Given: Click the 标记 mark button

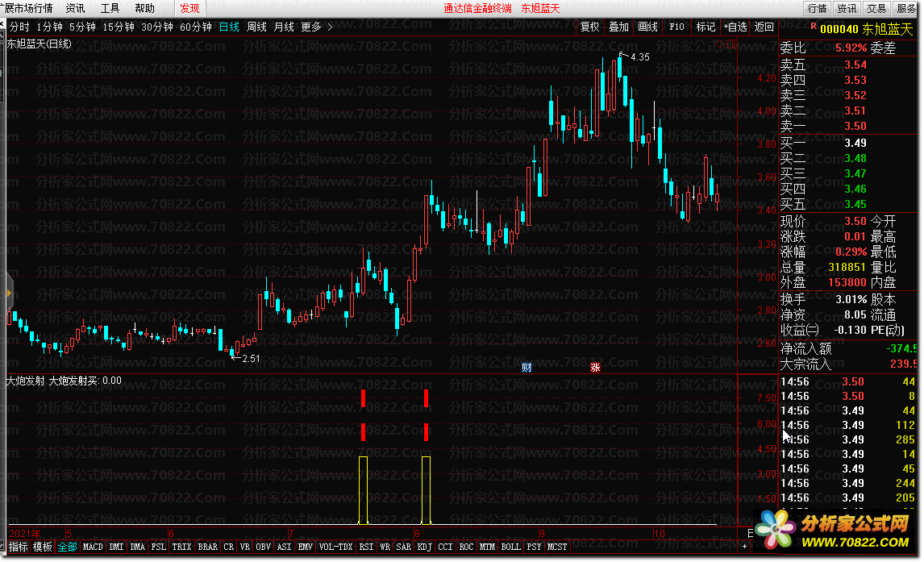Looking at the screenshot, I should click(705, 27).
